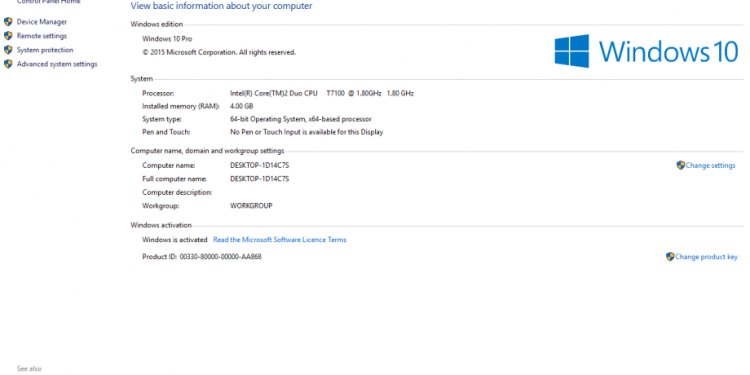
Task: Click Change settings link
Action: (710, 165)
